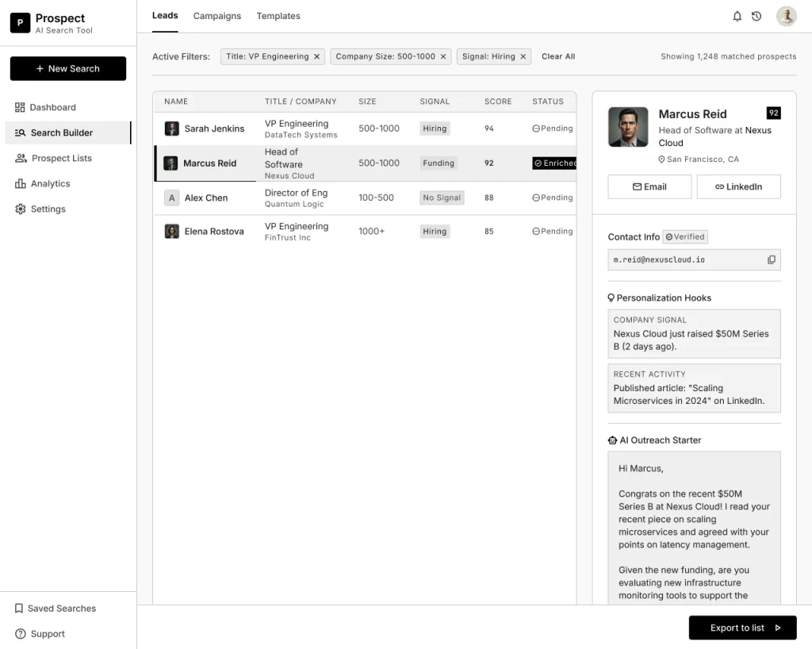Click Pending status in Elena Rostova row
Screen dimensions: 812x649
tap(553, 231)
